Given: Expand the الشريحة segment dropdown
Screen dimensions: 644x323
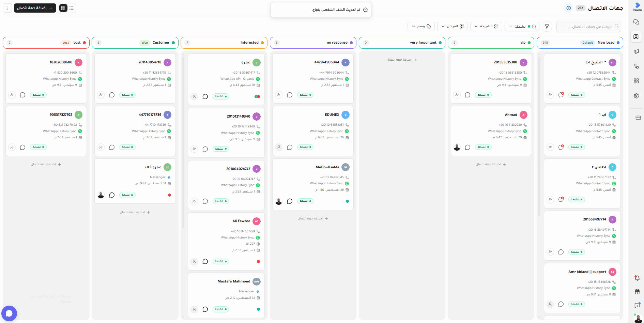Looking at the screenshot, I should pos(486,26).
